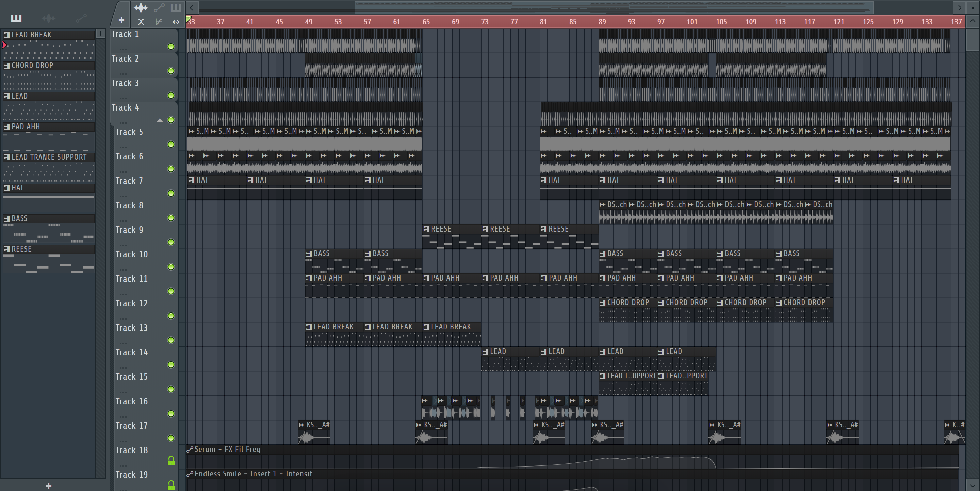Click the pattern icon of CHORD DROP in picker
This screenshot has height=491, width=980.
click(x=6, y=65)
